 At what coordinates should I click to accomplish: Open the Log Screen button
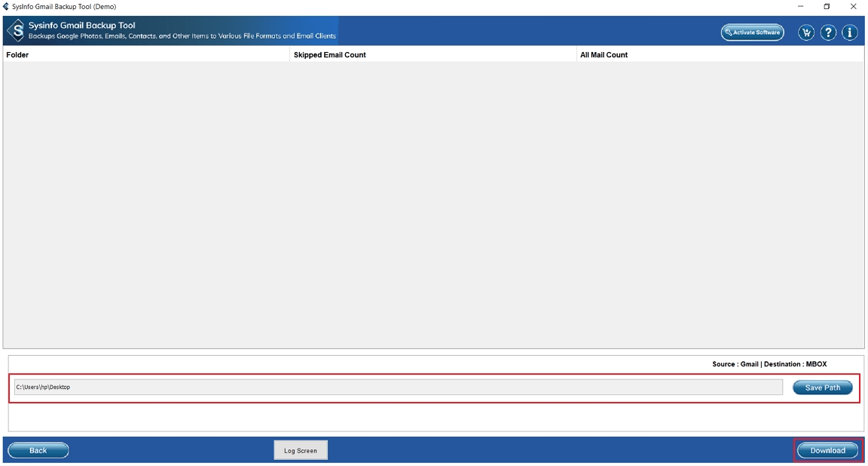(301, 450)
